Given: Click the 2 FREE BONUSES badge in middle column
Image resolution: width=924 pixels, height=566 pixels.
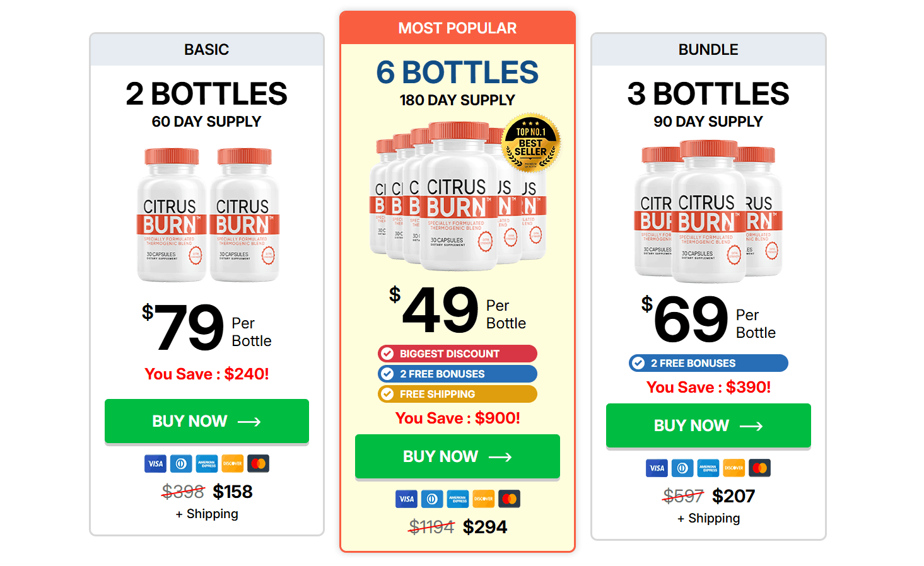Looking at the screenshot, I should click(457, 374).
